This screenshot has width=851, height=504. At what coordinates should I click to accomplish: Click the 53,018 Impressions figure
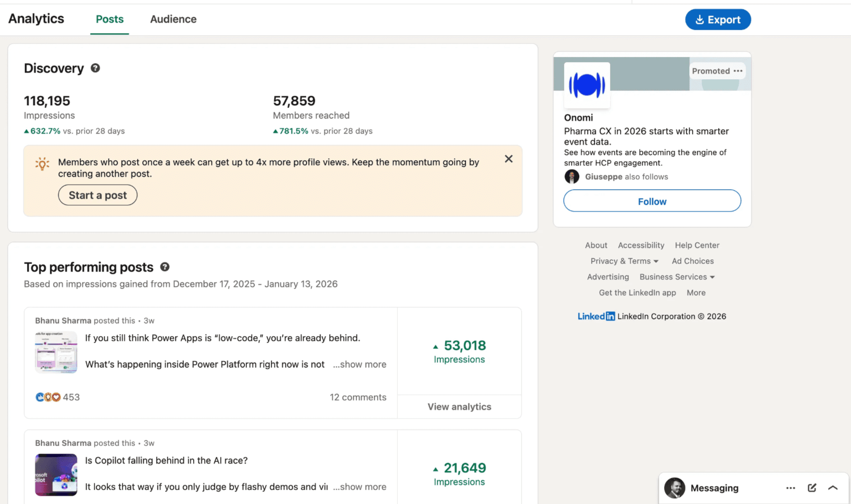(x=459, y=351)
